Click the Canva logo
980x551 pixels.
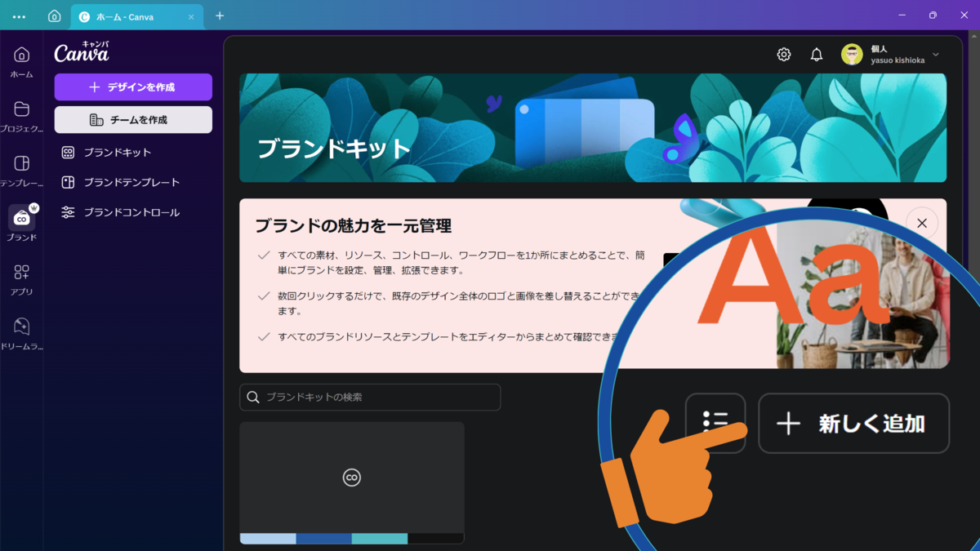pos(82,52)
